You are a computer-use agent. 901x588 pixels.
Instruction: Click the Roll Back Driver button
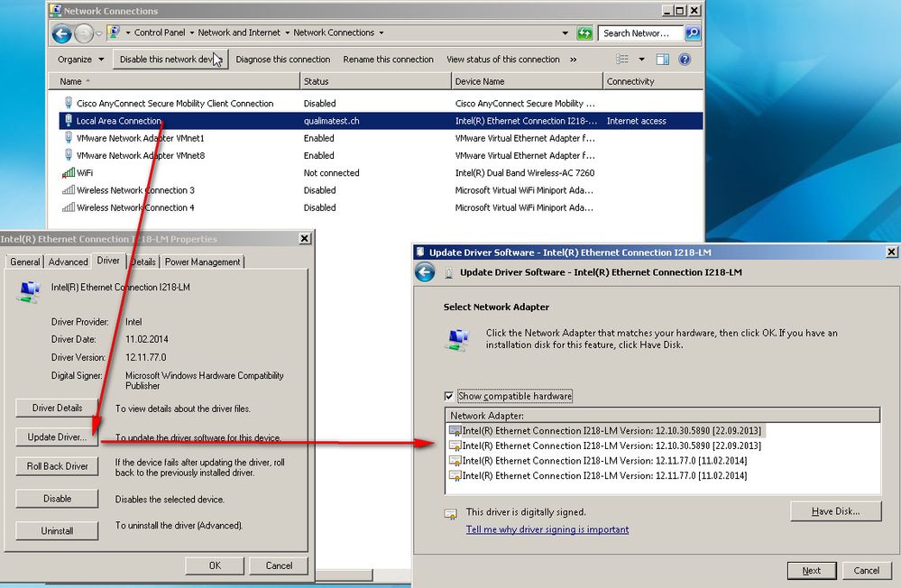point(57,466)
